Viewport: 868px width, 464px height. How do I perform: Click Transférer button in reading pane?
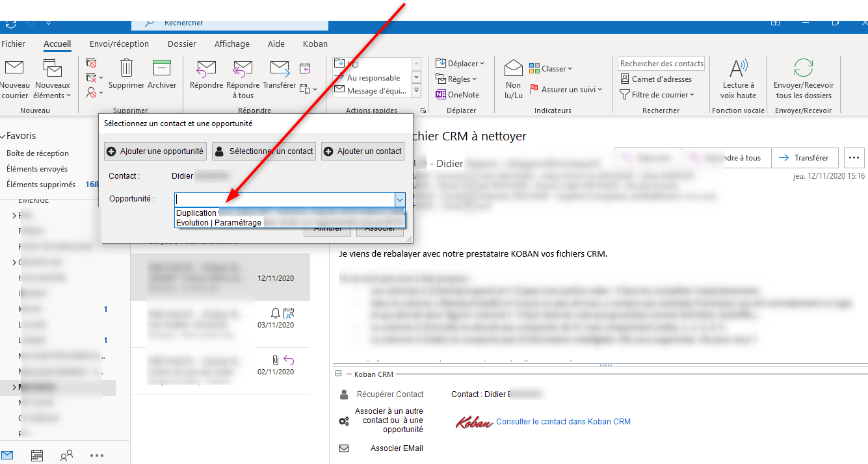804,158
